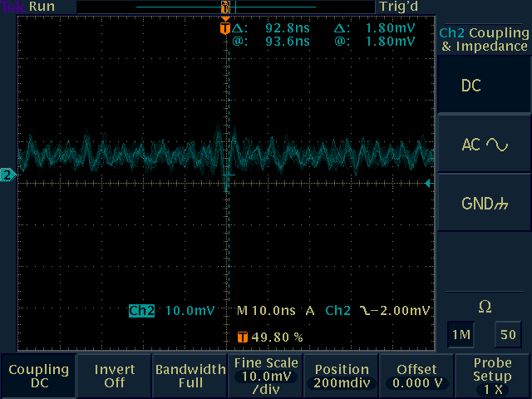
Task: Select Position 200mdiv setting
Action: [x=342, y=376]
